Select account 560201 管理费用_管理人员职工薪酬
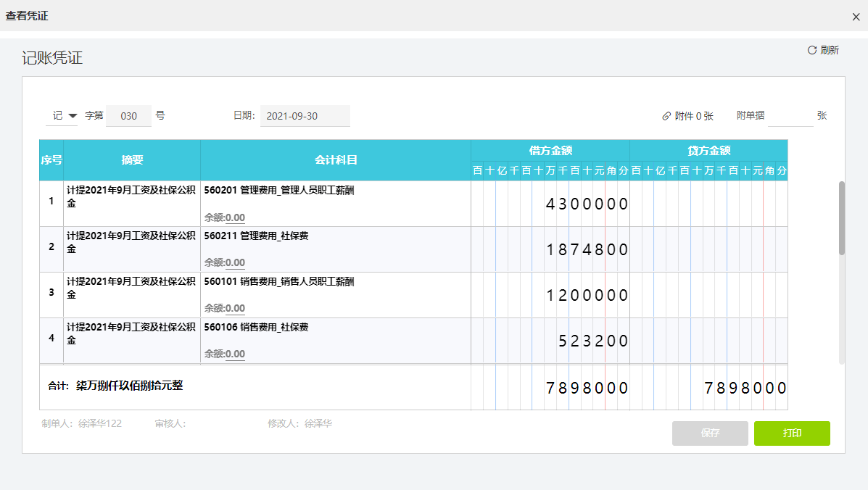Image resolution: width=868 pixels, height=490 pixels. [279, 191]
